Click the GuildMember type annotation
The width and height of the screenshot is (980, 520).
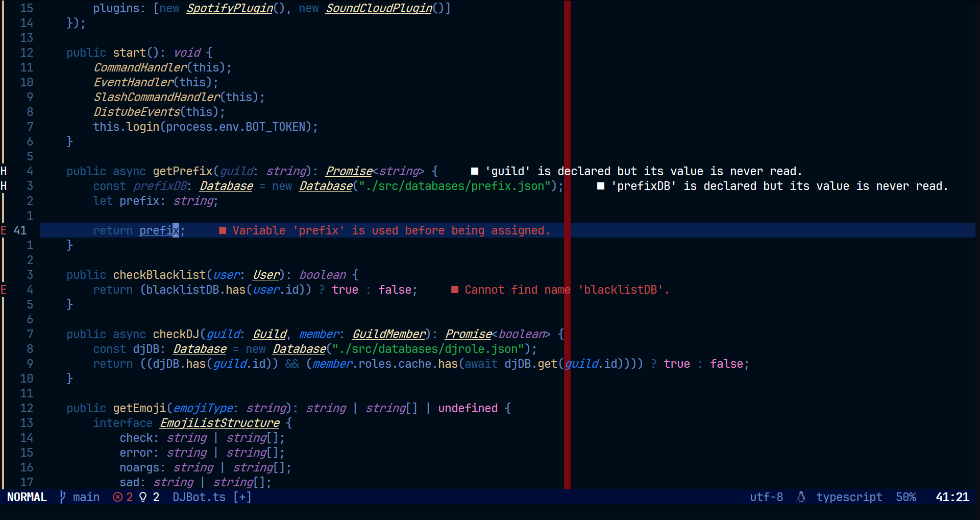(389, 334)
